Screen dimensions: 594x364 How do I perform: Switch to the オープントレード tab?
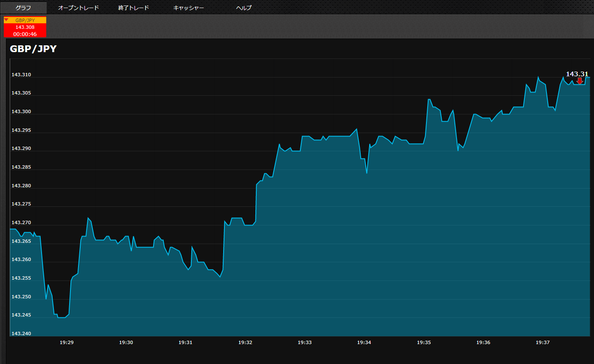(78, 8)
